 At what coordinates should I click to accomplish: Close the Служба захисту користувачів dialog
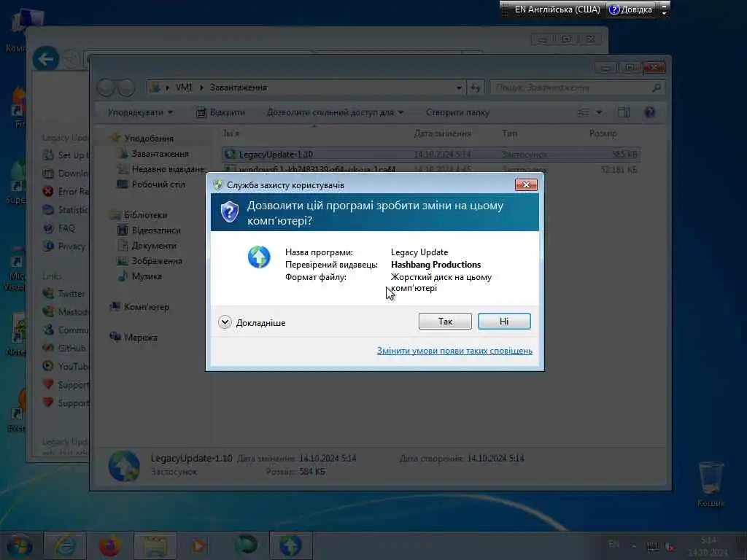[526, 184]
